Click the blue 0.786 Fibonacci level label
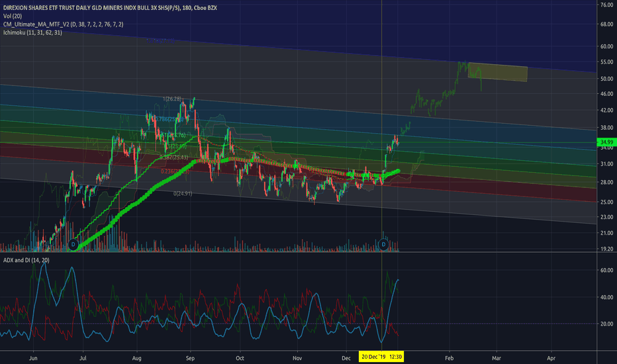This screenshot has height=364, width=617. pos(169,119)
